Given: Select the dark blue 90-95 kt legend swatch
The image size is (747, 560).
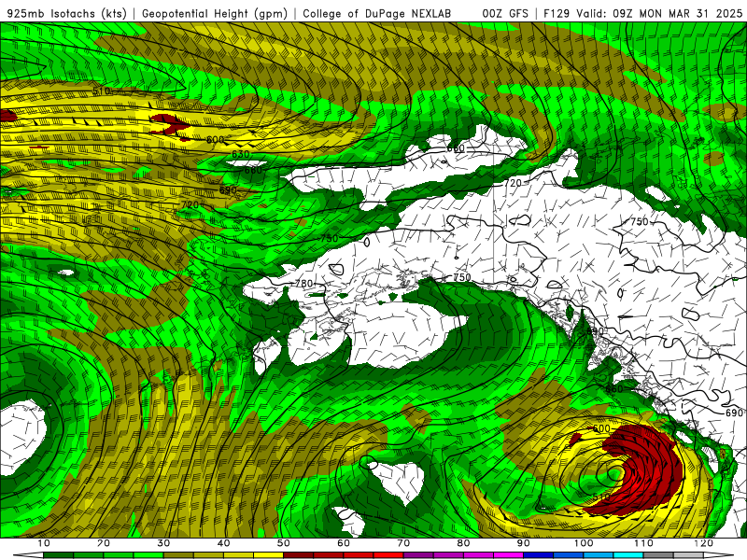Looking at the screenshot, I should pos(539,555).
